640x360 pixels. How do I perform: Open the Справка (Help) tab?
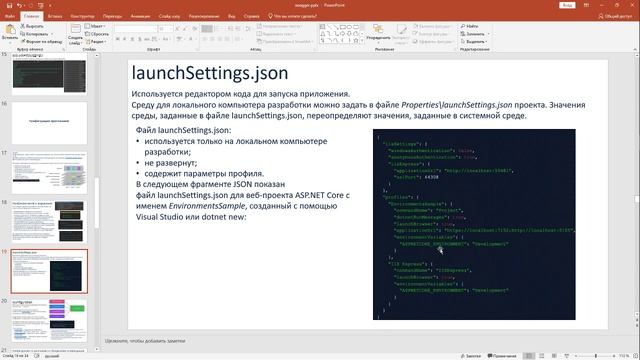pos(251,16)
